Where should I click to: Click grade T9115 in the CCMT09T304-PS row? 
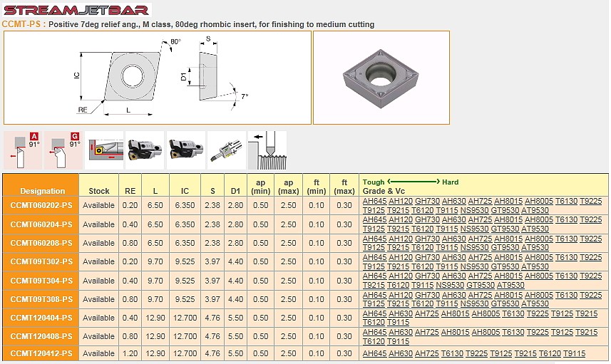click(x=422, y=285)
